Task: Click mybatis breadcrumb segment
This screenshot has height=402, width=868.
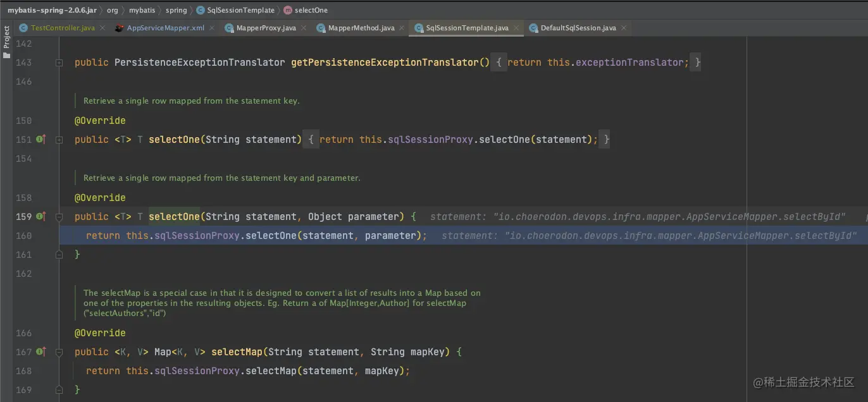Action: click(142, 10)
